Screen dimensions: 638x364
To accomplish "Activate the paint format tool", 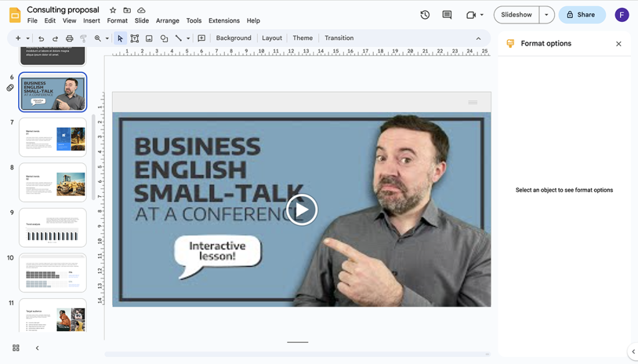I will pos(85,38).
